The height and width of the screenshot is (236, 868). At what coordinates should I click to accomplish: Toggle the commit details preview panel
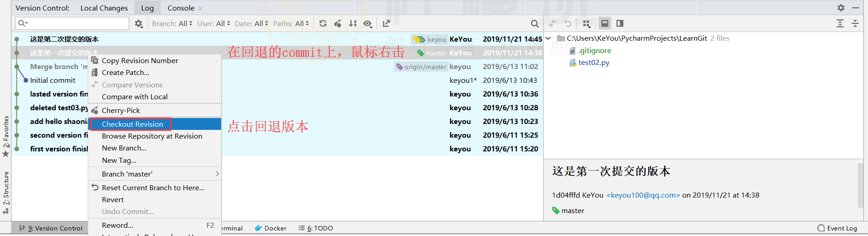[x=605, y=23]
